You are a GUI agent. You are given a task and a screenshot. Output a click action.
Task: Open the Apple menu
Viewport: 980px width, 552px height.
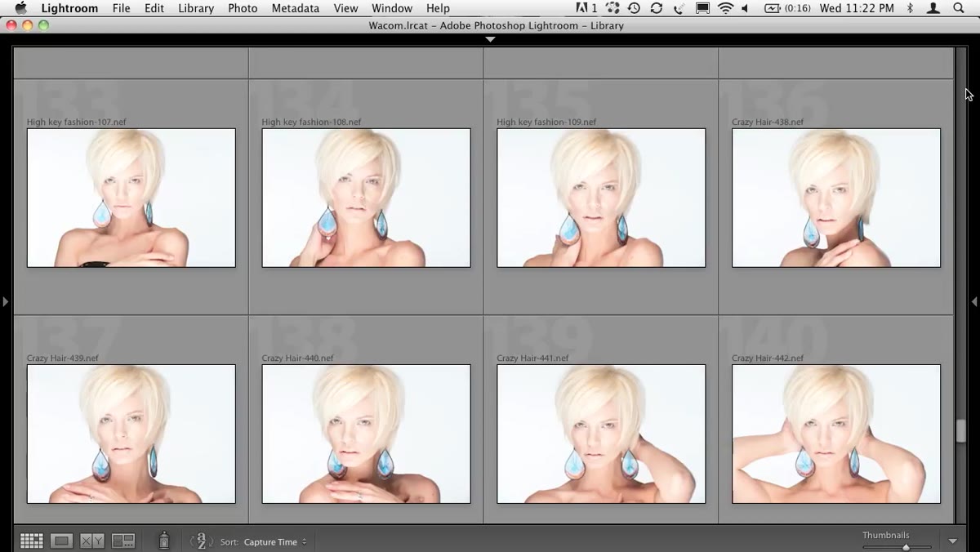point(20,8)
